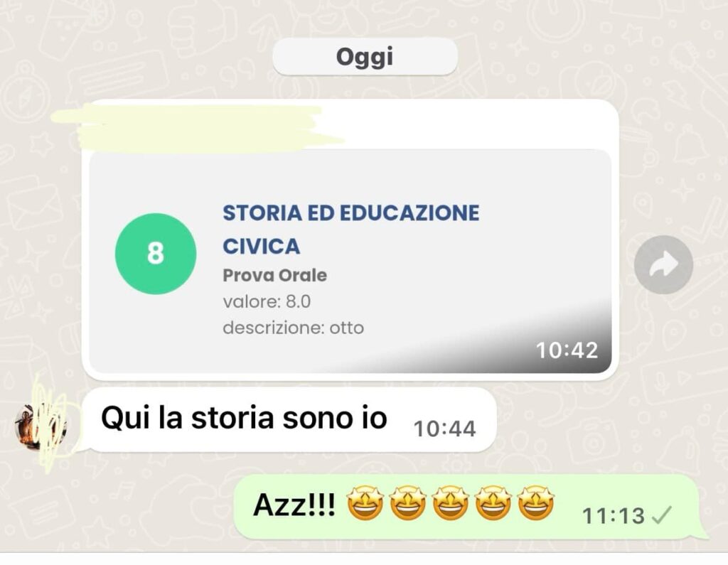Click the second star-struck emoji

tap(407, 502)
